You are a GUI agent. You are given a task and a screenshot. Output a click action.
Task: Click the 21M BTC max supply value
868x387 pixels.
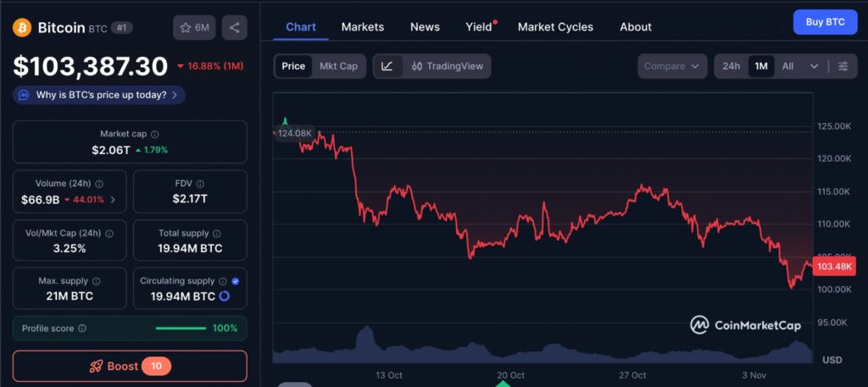tap(70, 296)
